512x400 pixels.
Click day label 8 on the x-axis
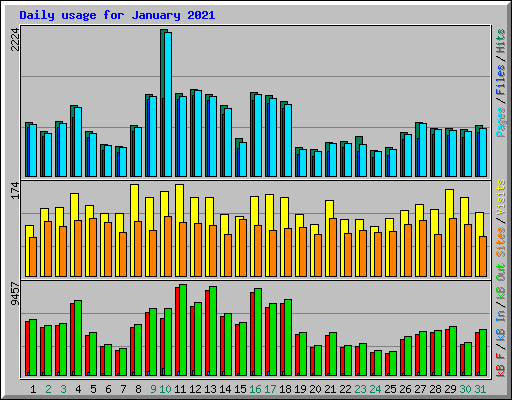click(x=138, y=389)
